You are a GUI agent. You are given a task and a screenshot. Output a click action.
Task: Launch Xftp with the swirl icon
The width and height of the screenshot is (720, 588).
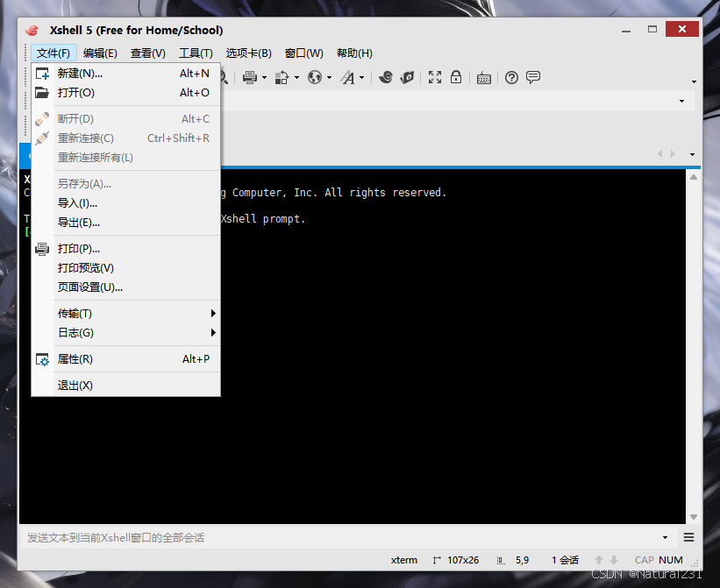coord(386,77)
